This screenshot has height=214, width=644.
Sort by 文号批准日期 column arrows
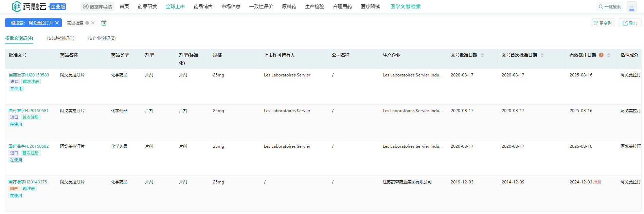[x=482, y=55]
